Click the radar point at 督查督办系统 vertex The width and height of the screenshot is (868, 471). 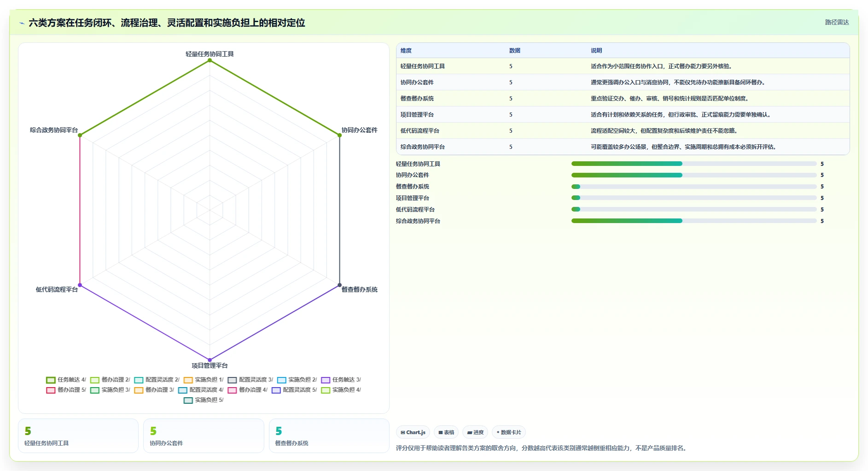pos(340,285)
